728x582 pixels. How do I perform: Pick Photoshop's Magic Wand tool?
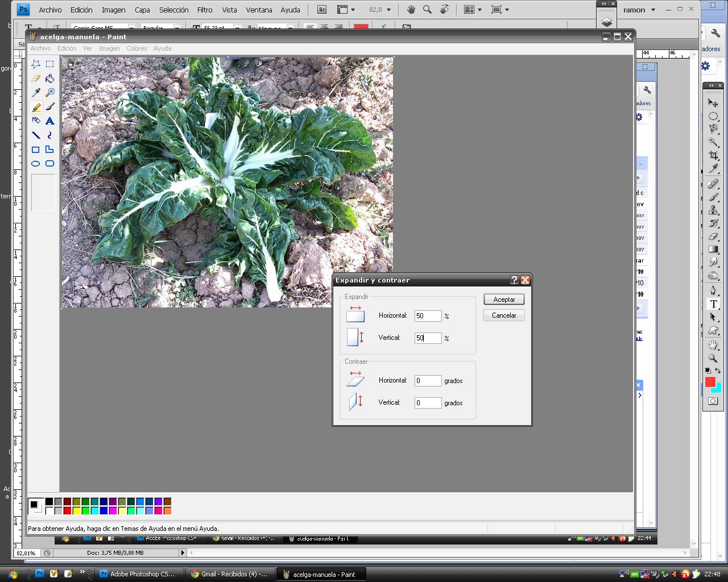tap(713, 142)
